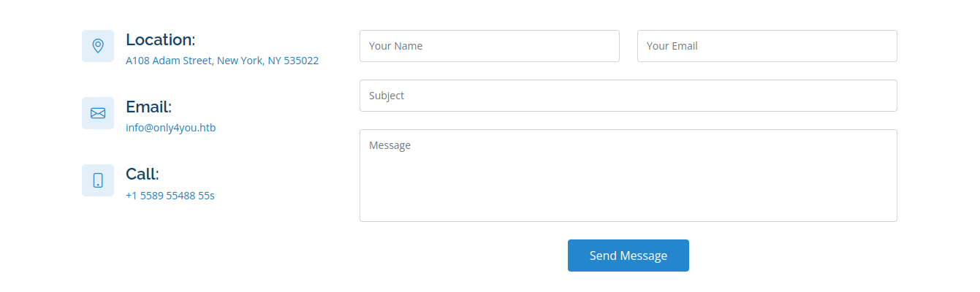Image resolution: width=980 pixels, height=292 pixels.
Task: Click the envelope email icon
Action: click(98, 113)
